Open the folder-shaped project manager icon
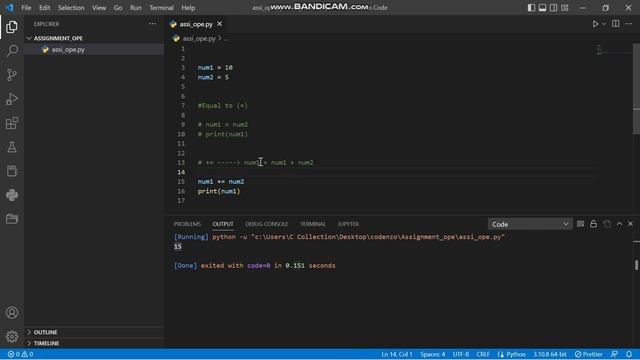Screen dimensions: 640x360 [12, 219]
